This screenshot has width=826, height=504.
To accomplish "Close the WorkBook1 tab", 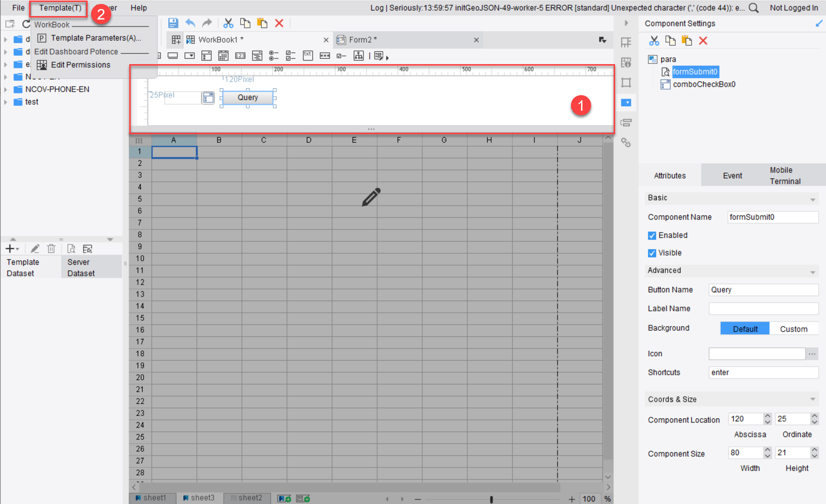I will pos(326,40).
